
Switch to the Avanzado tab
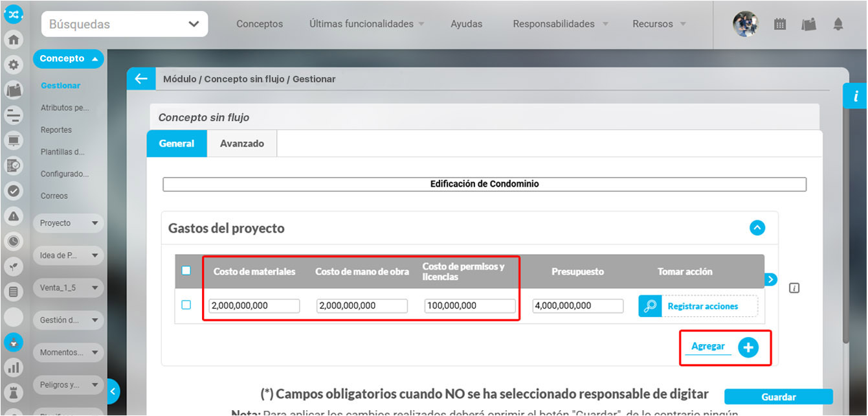[x=241, y=144]
